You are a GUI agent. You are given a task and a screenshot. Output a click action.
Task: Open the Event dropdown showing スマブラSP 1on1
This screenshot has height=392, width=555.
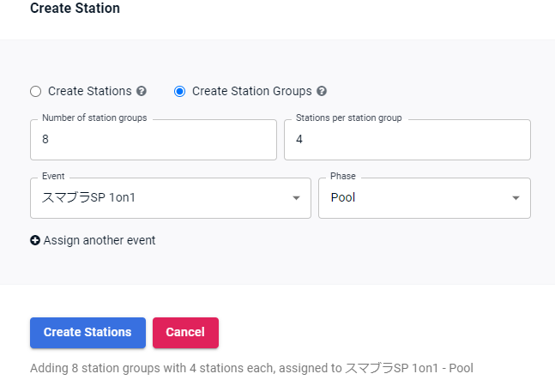click(x=163, y=198)
